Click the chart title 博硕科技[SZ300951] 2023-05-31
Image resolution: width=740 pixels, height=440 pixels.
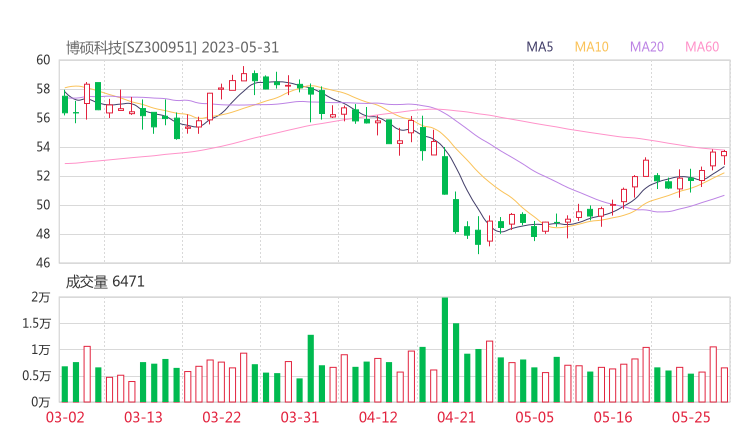pos(172,48)
